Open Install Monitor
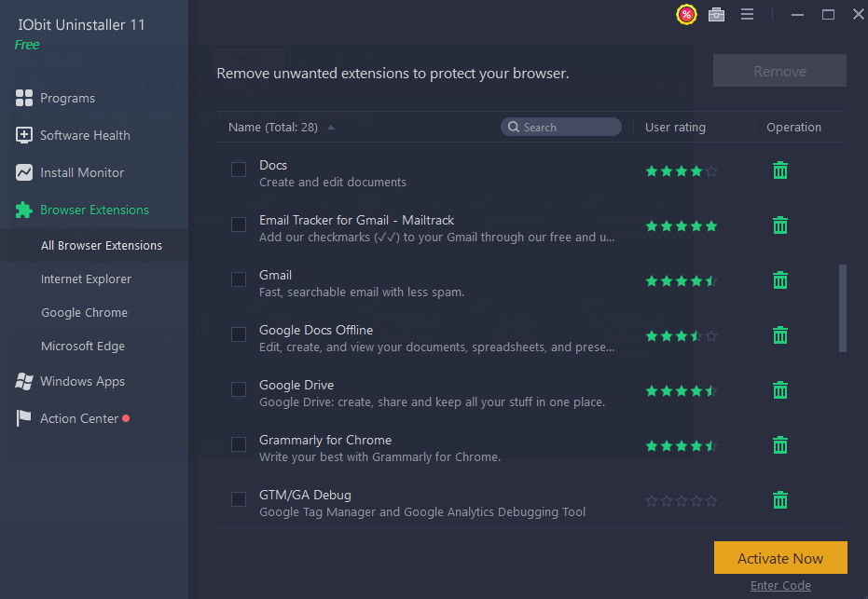Screen dimensions: 868x599 coord(82,172)
